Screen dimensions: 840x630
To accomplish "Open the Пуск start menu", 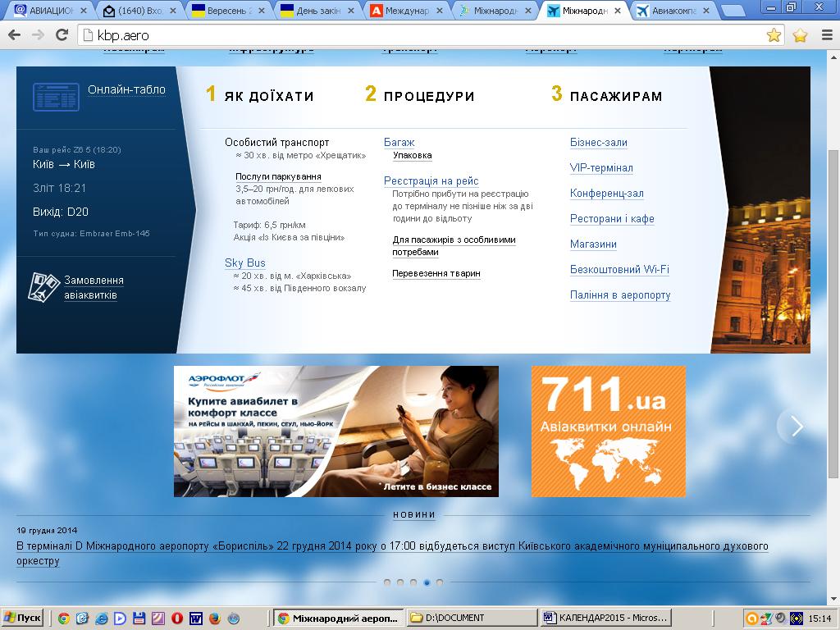I will pos(23,618).
